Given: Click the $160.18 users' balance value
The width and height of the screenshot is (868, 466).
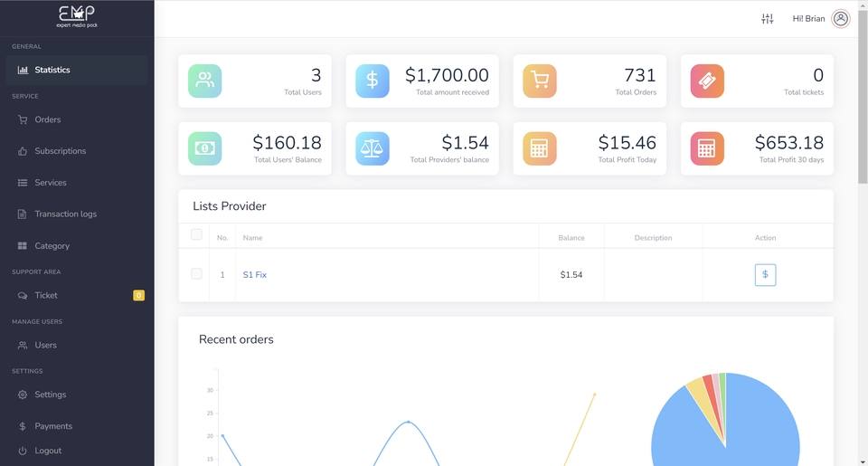Looking at the screenshot, I should pyautogui.click(x=287, y=143).
